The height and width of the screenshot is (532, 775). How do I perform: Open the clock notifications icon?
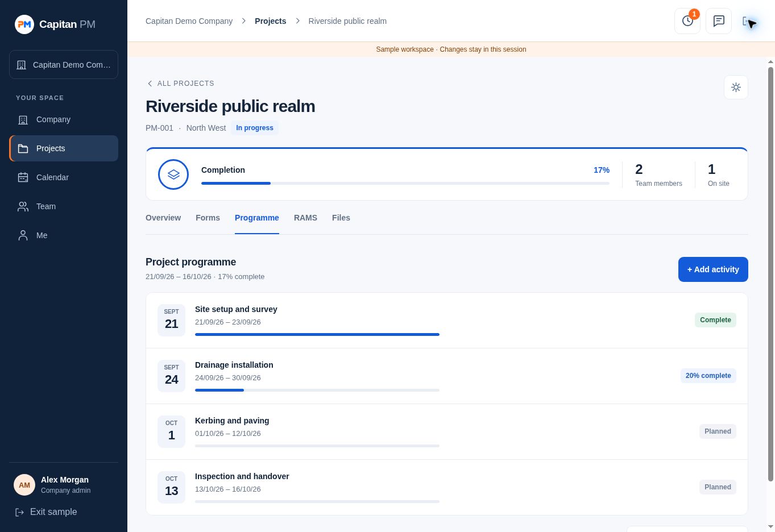(687, 21)
